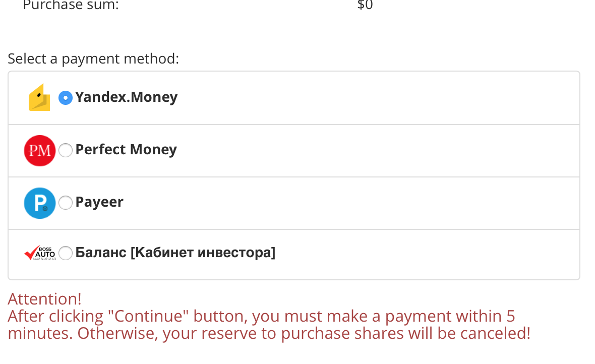The image size is (595, 364).
Task: Click the Баланс [Кабинет инвестора] label
Action: click(175, 252)
